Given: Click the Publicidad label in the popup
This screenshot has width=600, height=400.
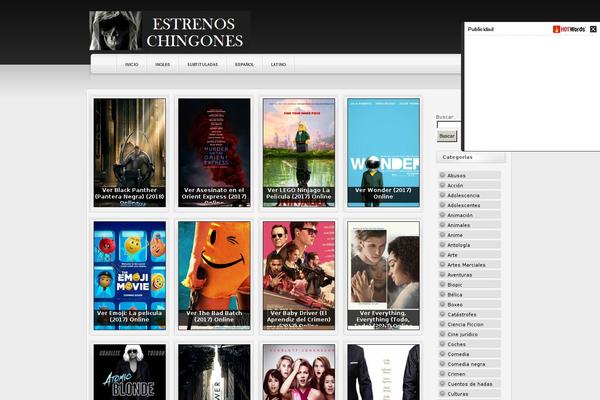Looking at the screenshot, I should (481, 29).
